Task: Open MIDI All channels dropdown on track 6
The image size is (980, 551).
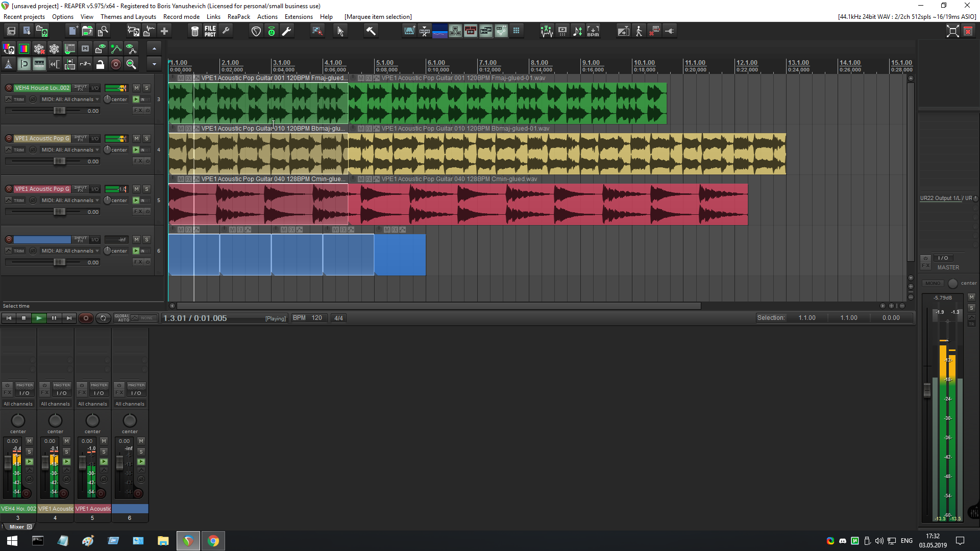Action: [x=70, y=251]
